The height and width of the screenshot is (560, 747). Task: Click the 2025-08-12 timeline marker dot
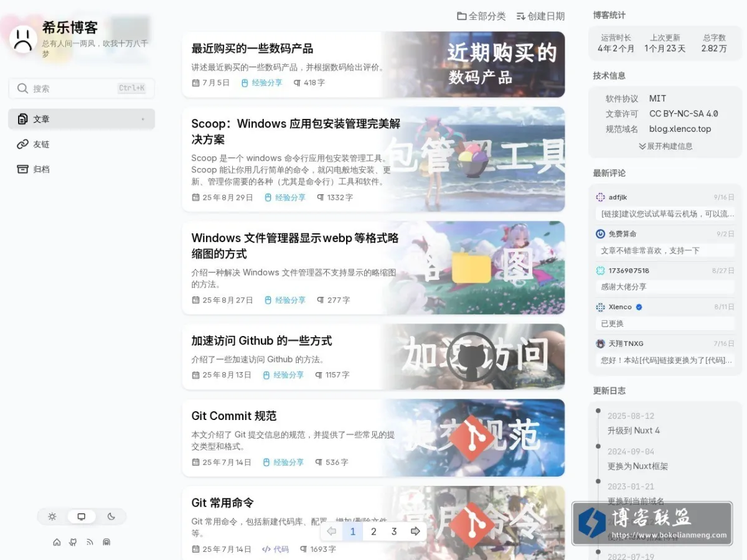point(598,411)
